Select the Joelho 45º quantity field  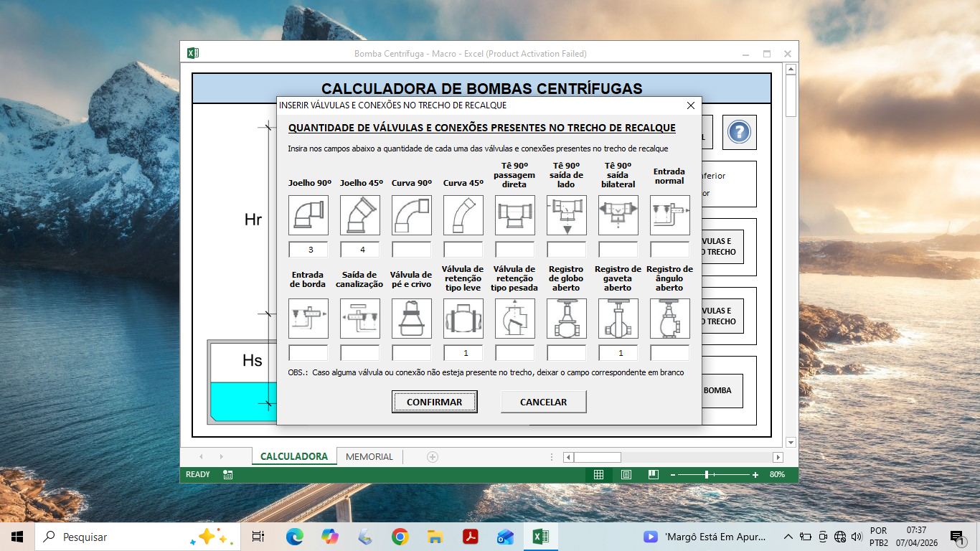360,250
